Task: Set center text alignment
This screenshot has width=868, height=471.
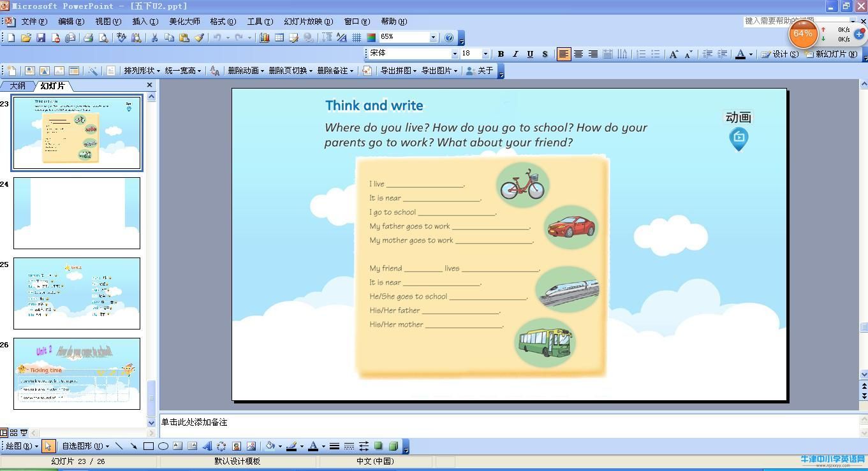Action: click(578, 54)
